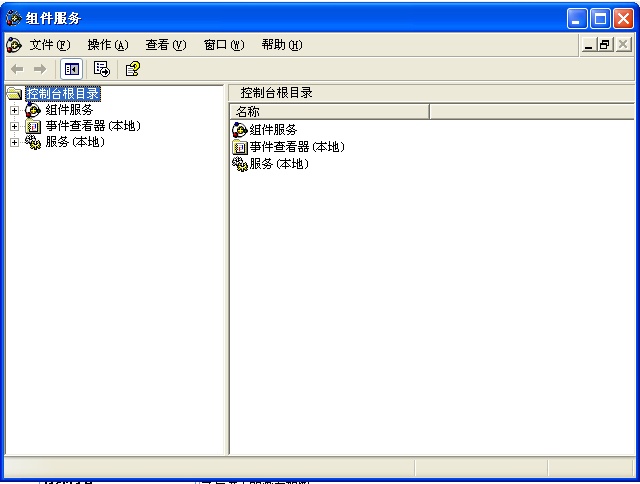640x484 pixels.
Task: Click the MMC system menu icon beside 文件
Action: pyautogui.click(x=14, y=44)
